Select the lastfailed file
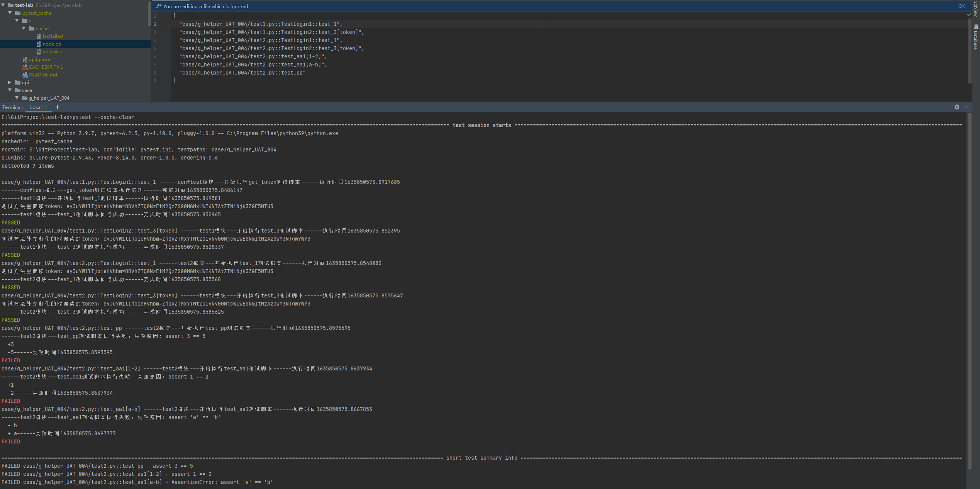This screenshot has height=489, width=980. pyautogui.click(x=53, y=36)
